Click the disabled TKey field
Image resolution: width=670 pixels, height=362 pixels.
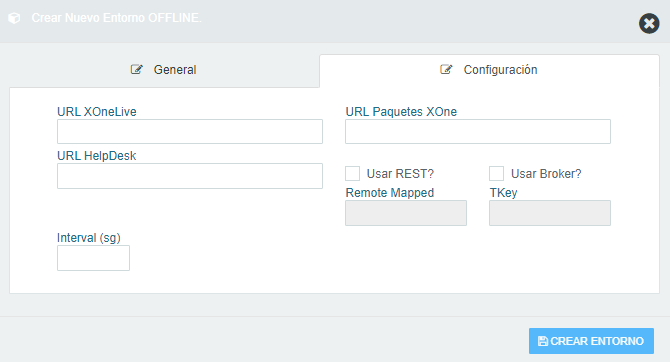click(550, 213)
